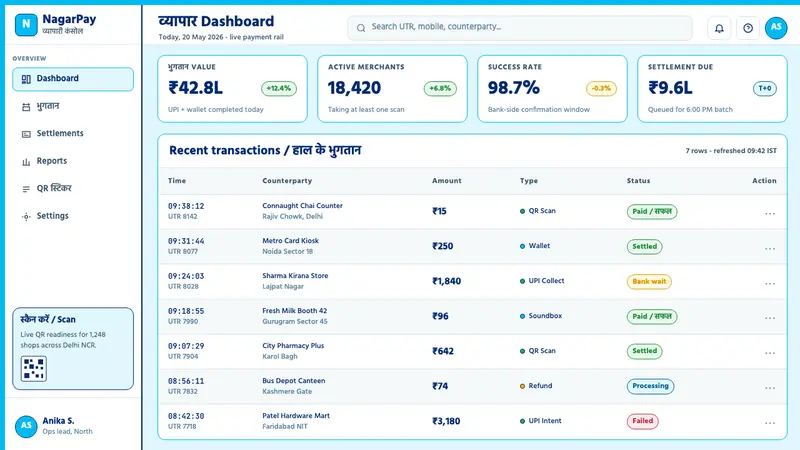The width and height of the screenshot is (800, 450).
Task: Navigate to Reports
Action: pos(73,161)
